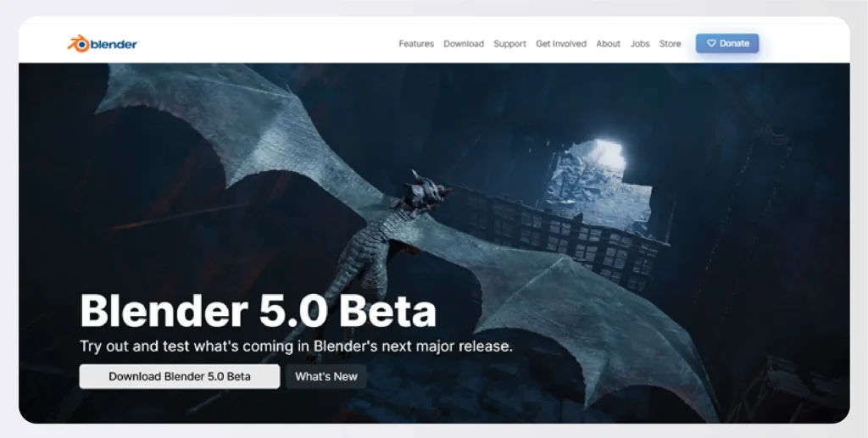Click the Donate button
The height and width of the screenshot is (438, 868).
pyautogui.click(x=727, y=43)
